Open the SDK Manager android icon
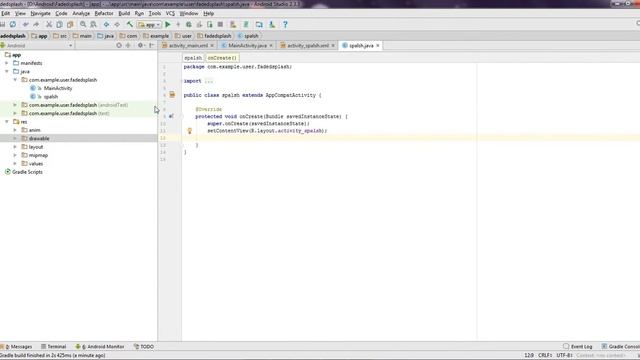Image resolution: width=640 pixels, height=360 pixels. point(272,24)
